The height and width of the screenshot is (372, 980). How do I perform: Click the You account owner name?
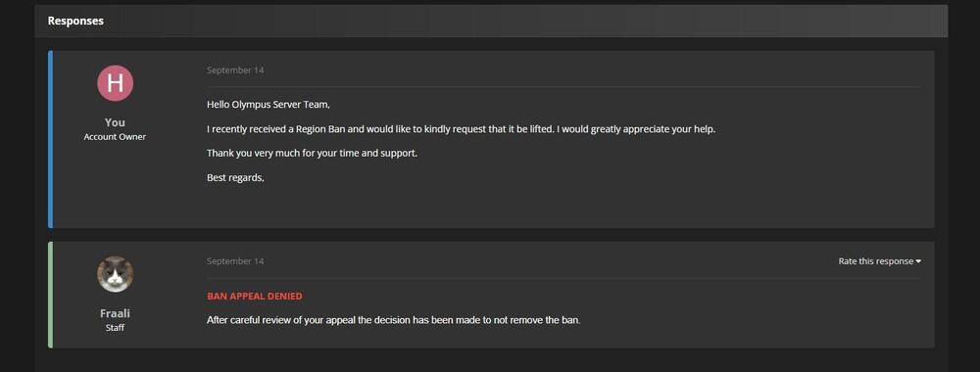pos(115,122)
